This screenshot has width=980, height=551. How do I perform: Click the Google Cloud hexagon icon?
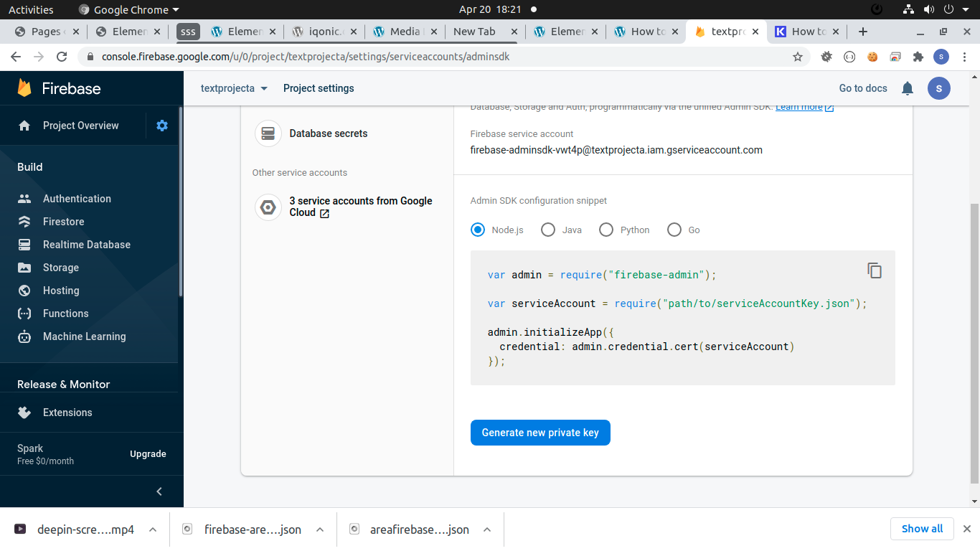point(268,208)
